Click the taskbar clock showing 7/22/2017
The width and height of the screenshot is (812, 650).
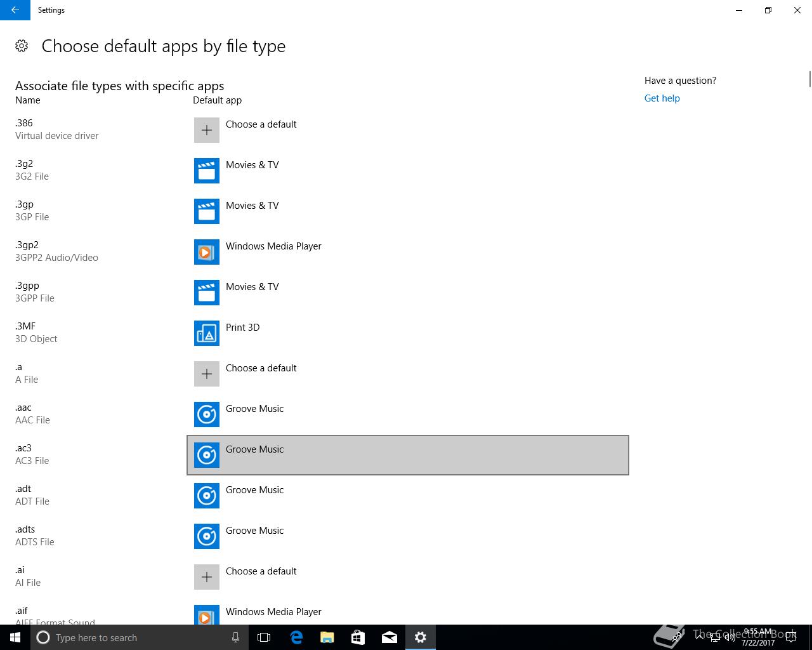click(758, 637)
